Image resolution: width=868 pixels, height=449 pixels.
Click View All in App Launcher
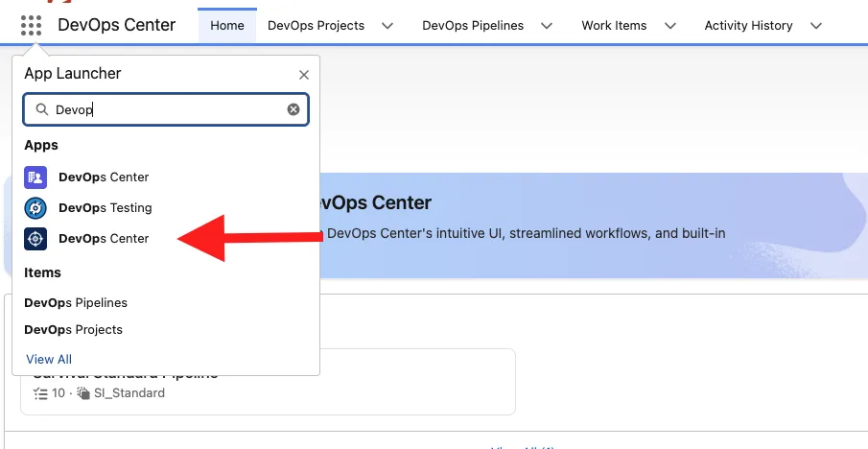[49, 360]
